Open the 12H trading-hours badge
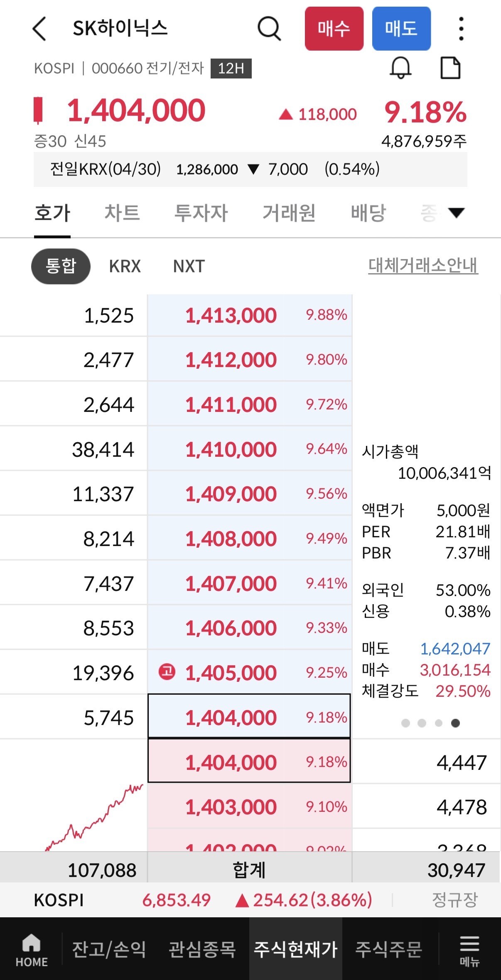501x980 pixels. pos(231,69)
